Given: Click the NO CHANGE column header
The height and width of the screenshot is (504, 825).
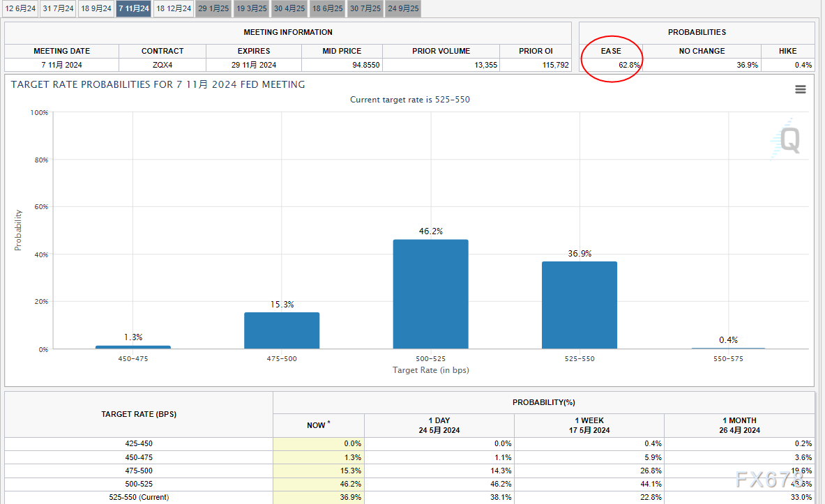Looking at the screenshot, I should (x=702, y=51).
